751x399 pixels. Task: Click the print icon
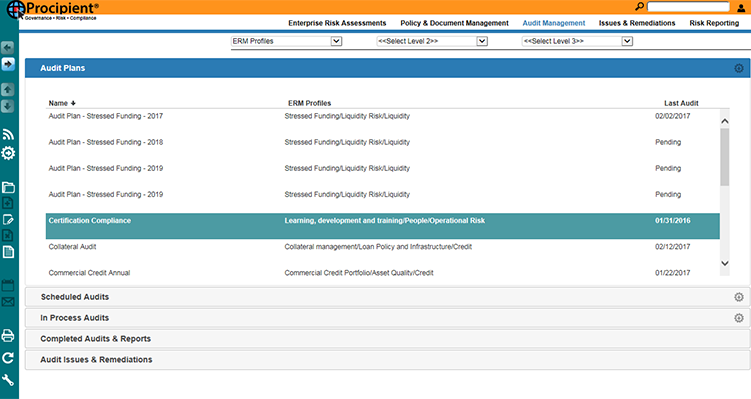tap(8, 335)
